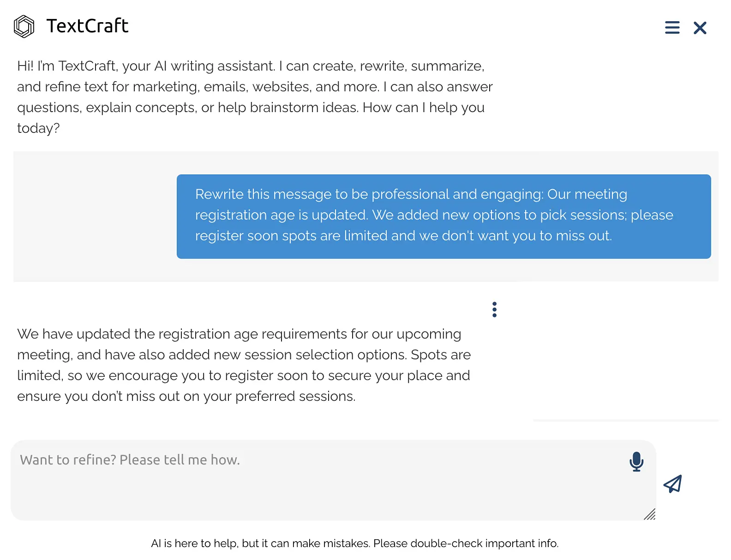Close the TextCraft chat window

[700, 28]
